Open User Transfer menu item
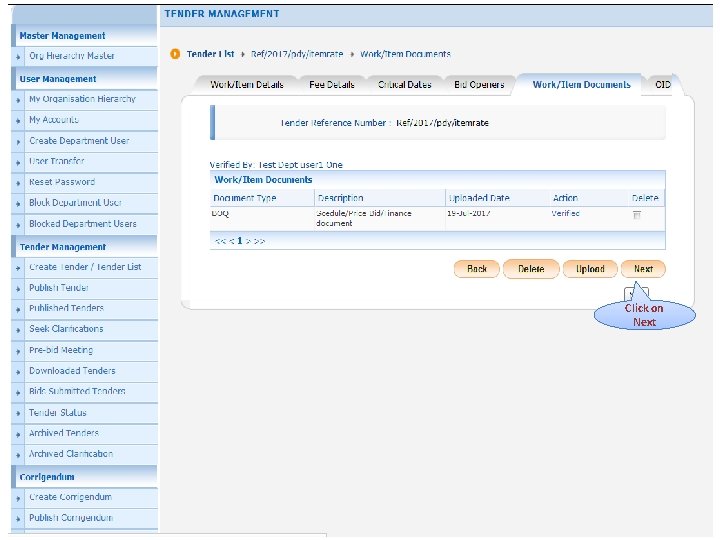 56,161
